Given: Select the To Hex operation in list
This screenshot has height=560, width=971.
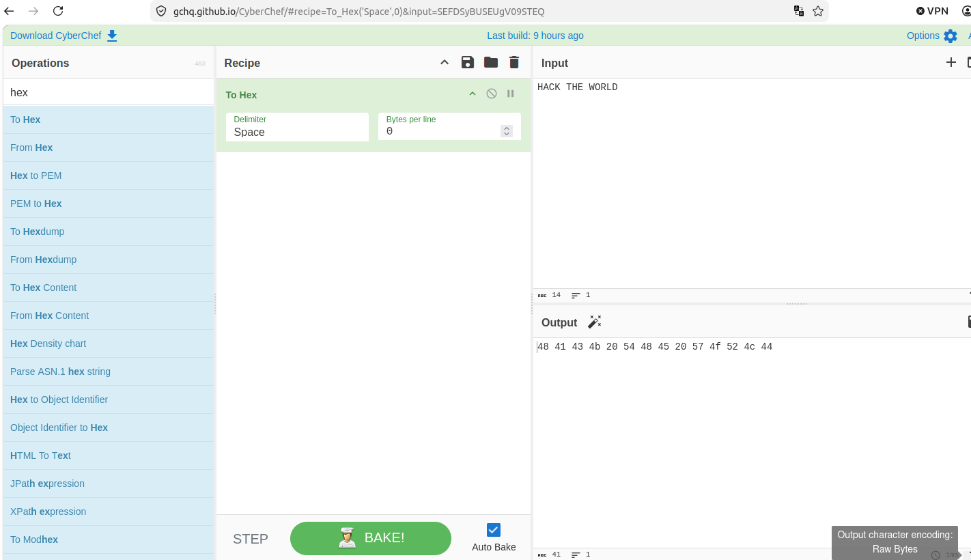Looking at the screenshot, I should coord(109,120).
